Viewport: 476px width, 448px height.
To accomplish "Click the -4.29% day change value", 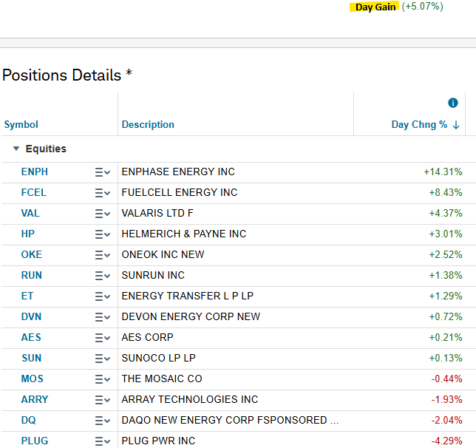I will coord(446,441).
